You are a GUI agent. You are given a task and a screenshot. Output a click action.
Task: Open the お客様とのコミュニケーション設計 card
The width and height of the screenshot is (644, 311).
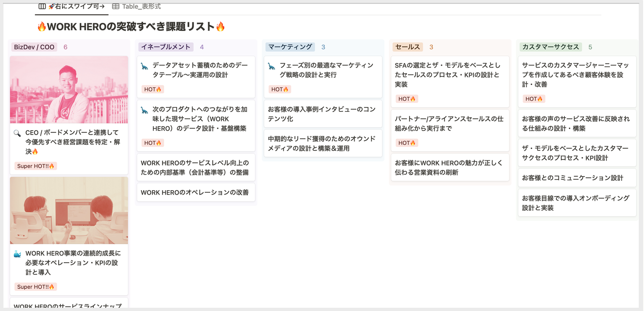[x=577, y=178]
